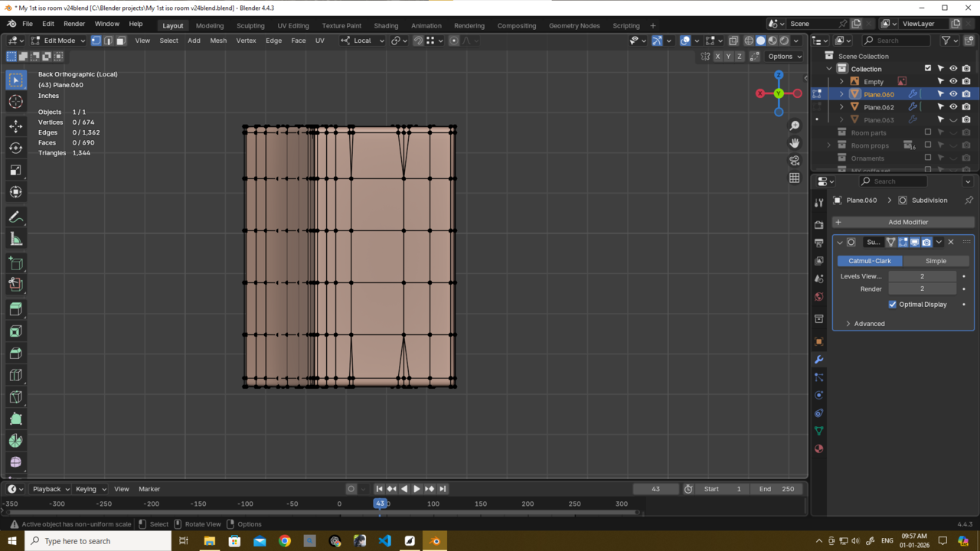Click the viewport zoom magnifier icon
Viewport: 980px width, 551px height.
(795, 126)
